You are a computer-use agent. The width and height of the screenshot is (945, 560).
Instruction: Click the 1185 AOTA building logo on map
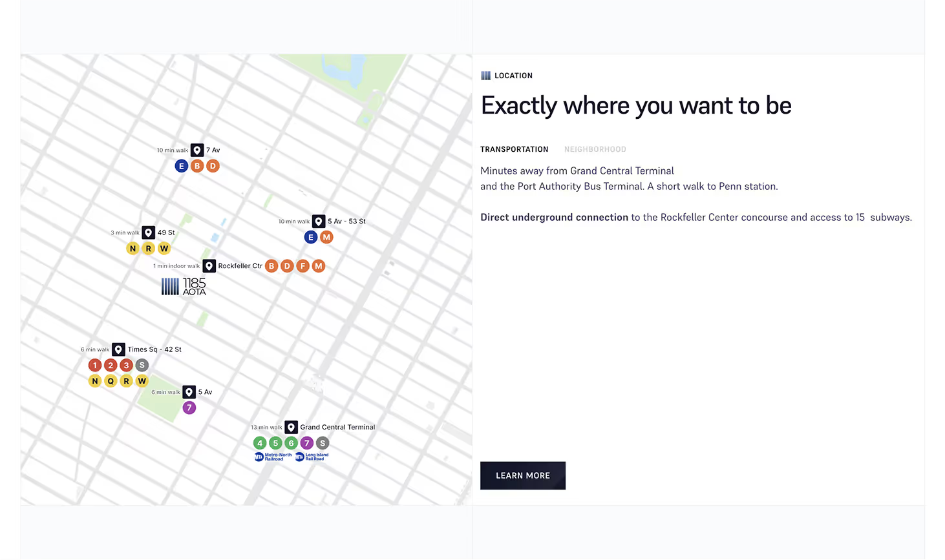pyautogui.click(x=184, y=287)
